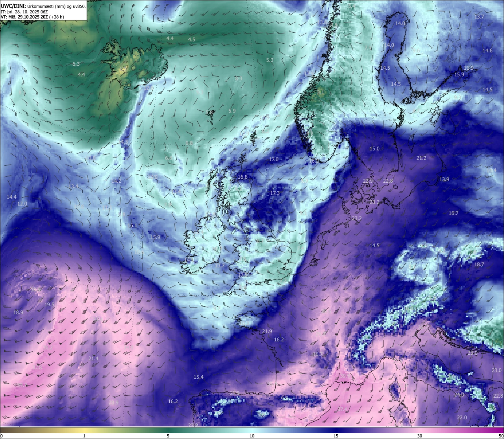Image resolution: width=504 pixels, height=439 pixels.
Task: Click the value 22.9 over Denmark
Action: [368, 181]
